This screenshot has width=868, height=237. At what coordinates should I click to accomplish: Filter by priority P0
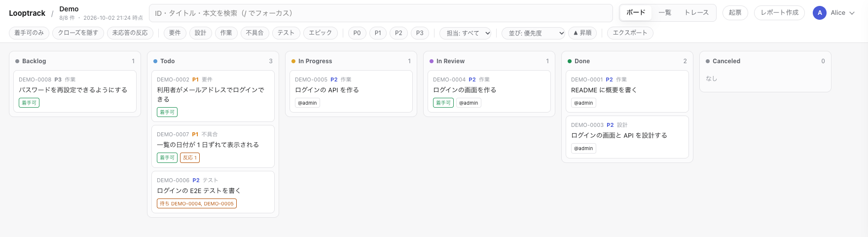click(357, 33)
